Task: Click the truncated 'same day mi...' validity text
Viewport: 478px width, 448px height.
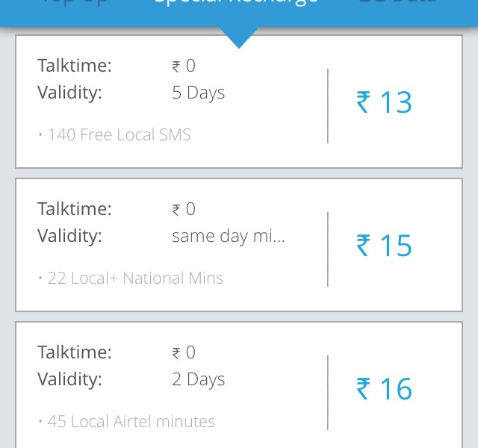Action: [x=228, y=236]
